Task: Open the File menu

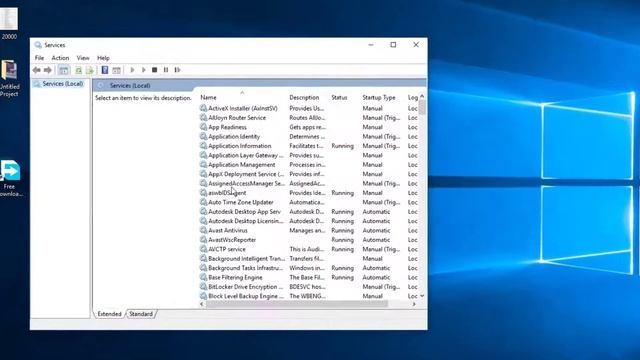Action: coord(39,58)
